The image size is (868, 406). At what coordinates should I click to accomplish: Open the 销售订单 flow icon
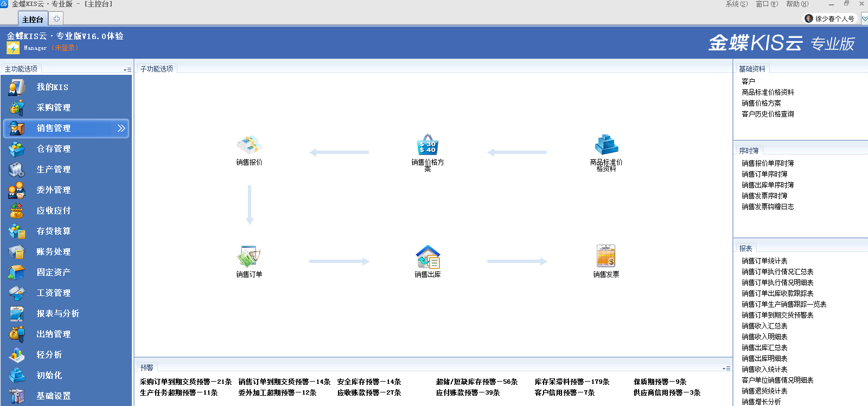click(x=250, y=256)
